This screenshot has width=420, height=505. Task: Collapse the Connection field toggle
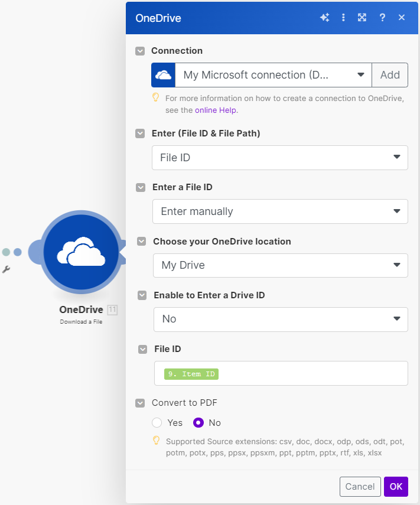[x=140, y=51]
